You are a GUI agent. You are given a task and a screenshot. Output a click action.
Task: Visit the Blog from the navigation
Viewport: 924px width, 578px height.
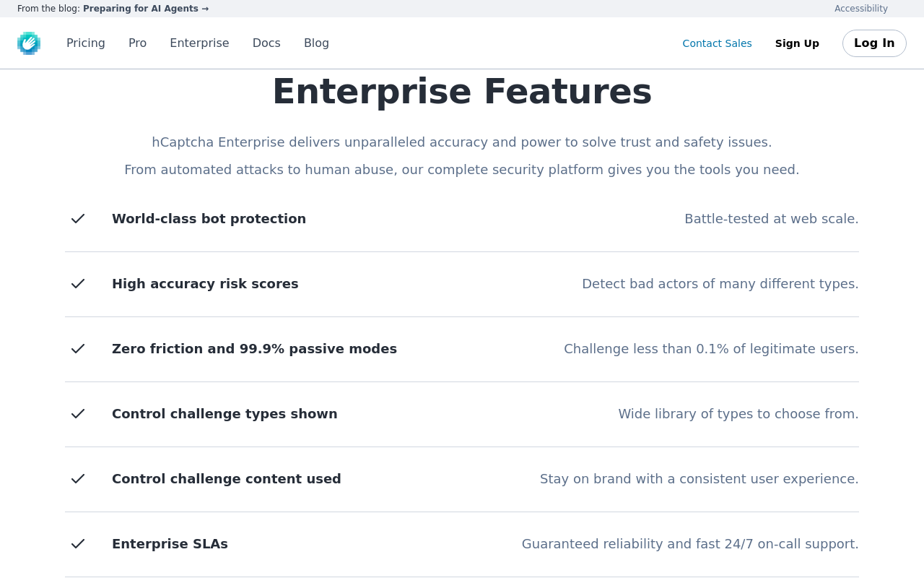316,43
